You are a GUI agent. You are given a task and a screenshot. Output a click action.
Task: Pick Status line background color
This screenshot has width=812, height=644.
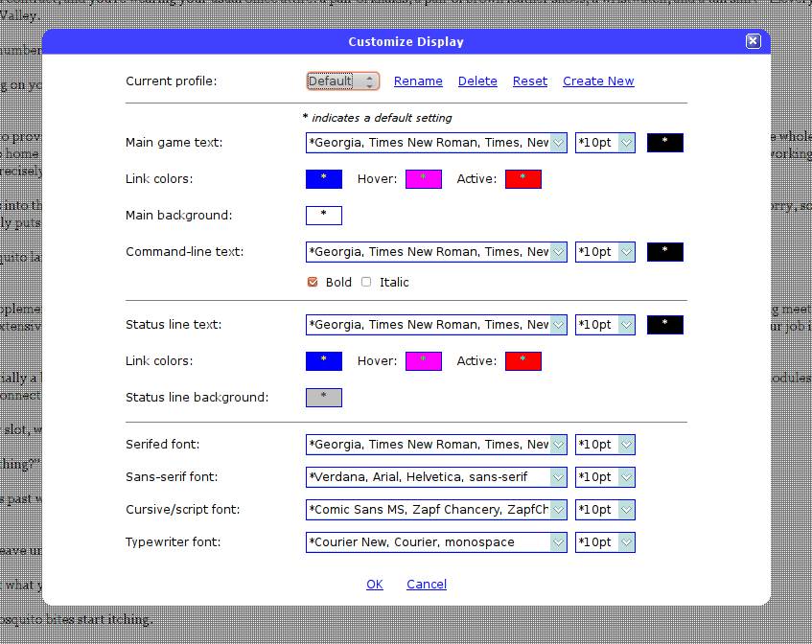tap(324, 398)
